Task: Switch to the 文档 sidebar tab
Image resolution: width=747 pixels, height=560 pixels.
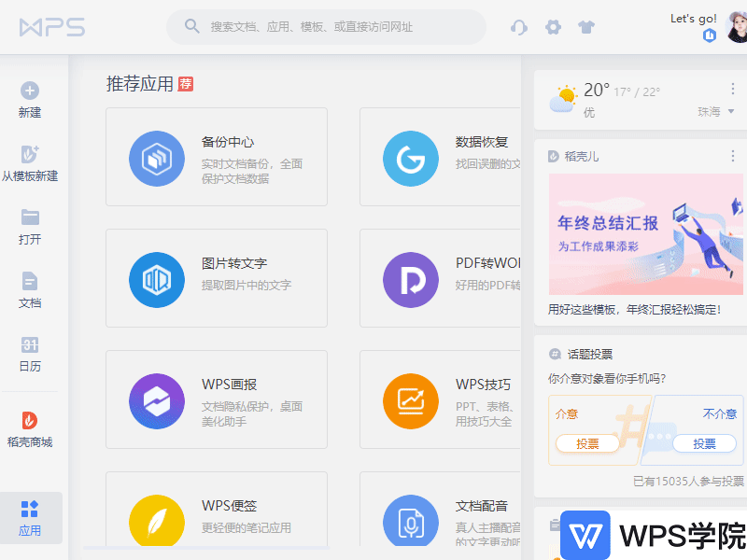Action: 31,289
